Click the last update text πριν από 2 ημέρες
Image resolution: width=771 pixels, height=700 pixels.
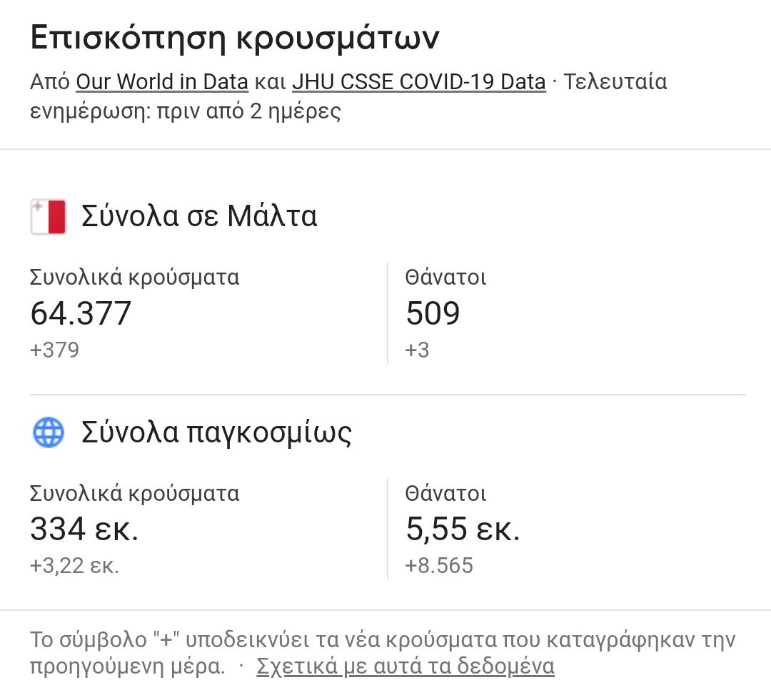[x=249, y=111]
